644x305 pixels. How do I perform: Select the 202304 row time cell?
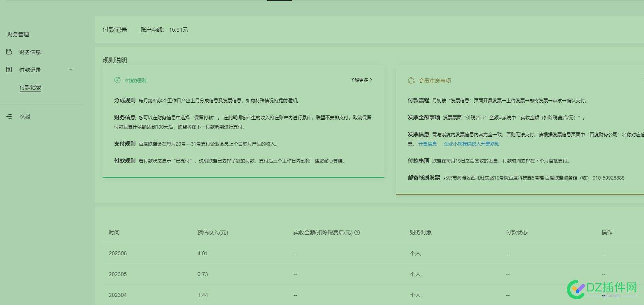click(x=118, y=295)
